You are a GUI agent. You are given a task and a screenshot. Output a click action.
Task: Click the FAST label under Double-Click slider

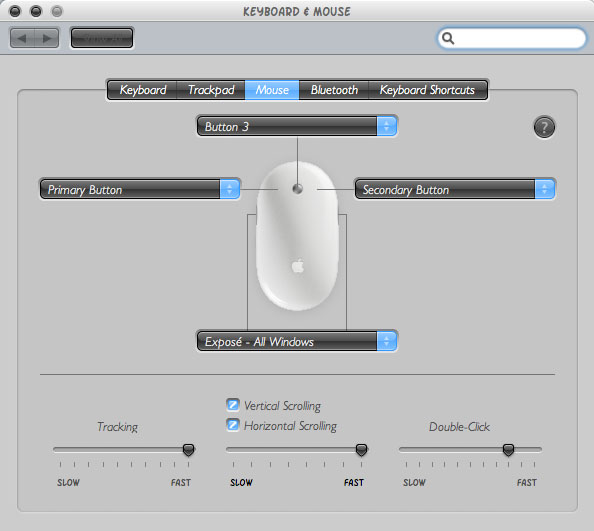(x=527, y=483)
